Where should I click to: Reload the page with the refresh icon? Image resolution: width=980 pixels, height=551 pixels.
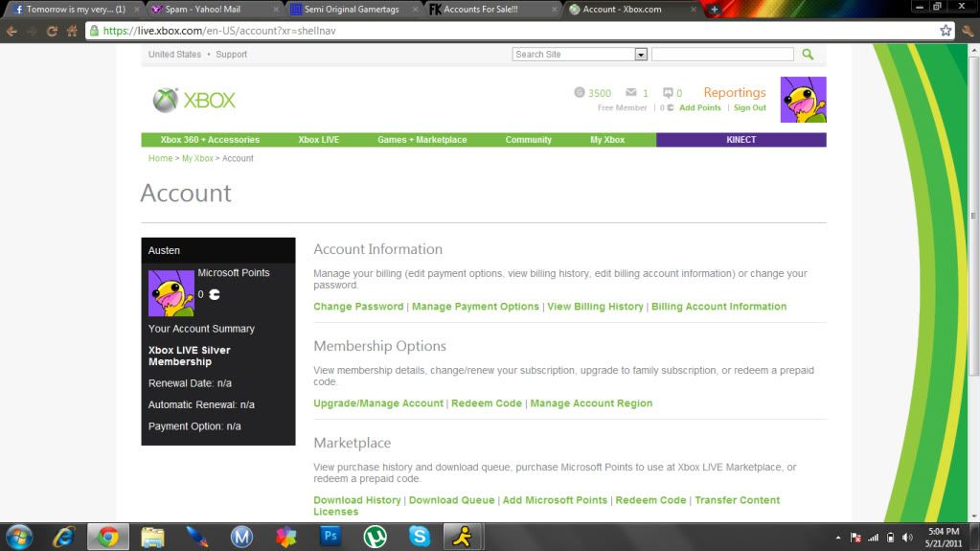pyautogui.click(x=52, y=31)
